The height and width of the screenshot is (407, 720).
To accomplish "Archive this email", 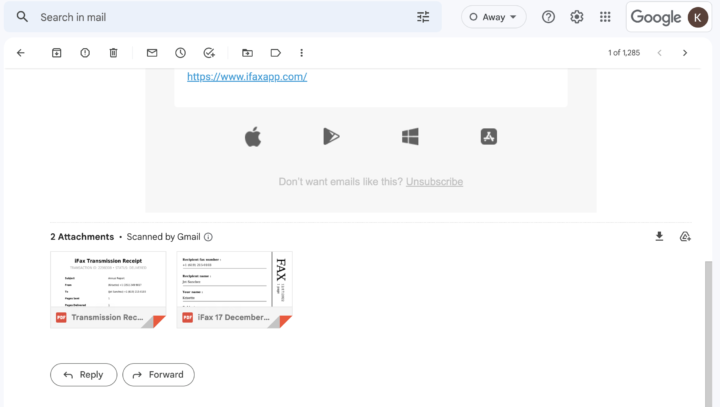I will (x=56, y=53).
